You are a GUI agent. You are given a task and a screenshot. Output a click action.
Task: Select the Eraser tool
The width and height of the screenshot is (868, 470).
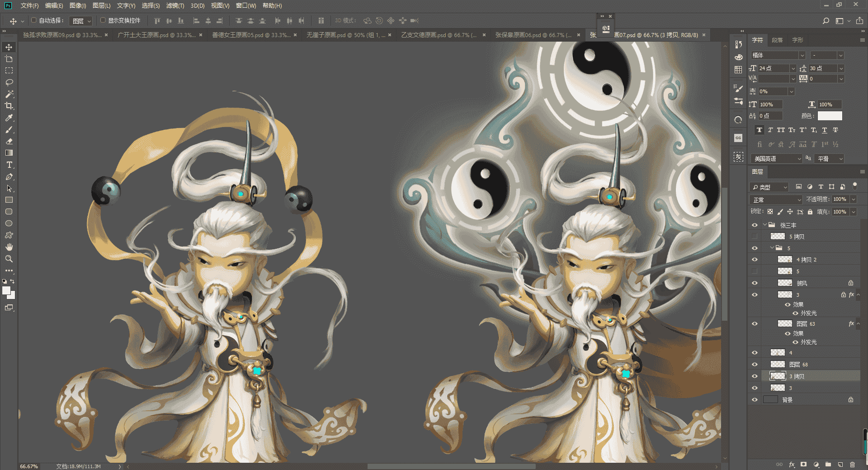pyautogui.click(x=9, y=141)
